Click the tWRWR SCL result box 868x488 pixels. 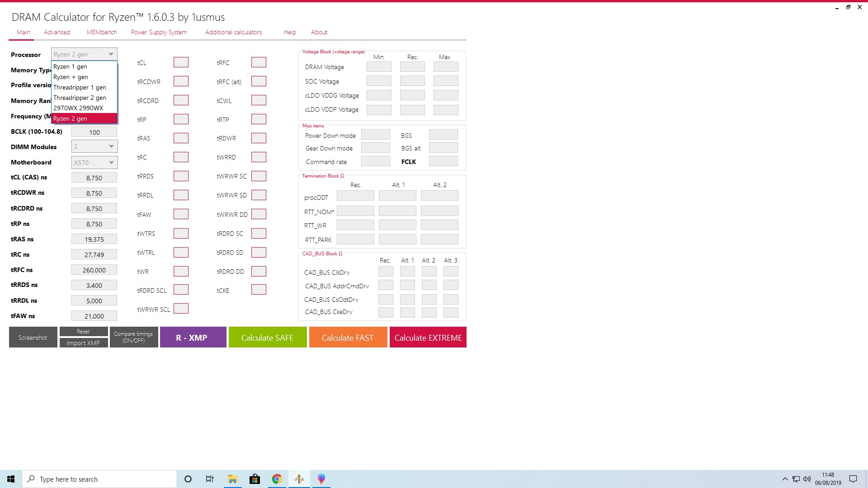pyautogui.click(x=181, y=309)
